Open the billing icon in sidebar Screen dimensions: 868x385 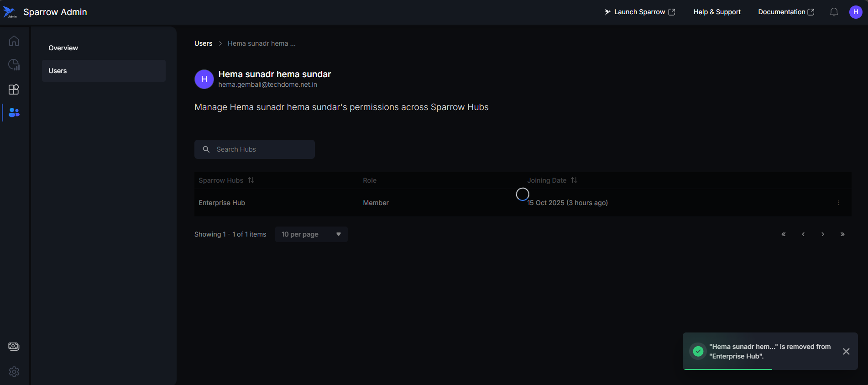click(x=14, y=346)
